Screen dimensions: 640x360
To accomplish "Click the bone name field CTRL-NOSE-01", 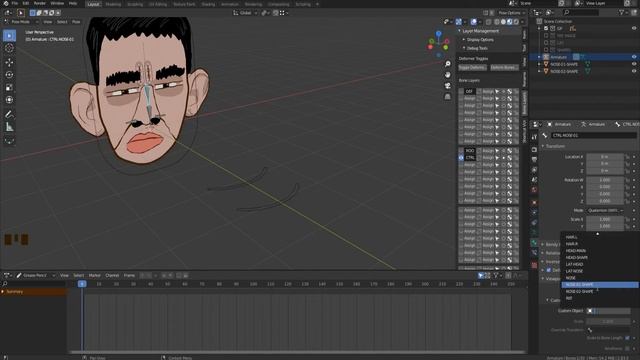I will (593, 135).
